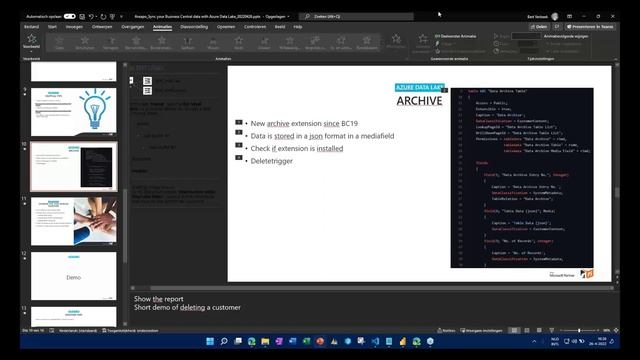Select the Animaties ribbon tab

click(162, 27)
